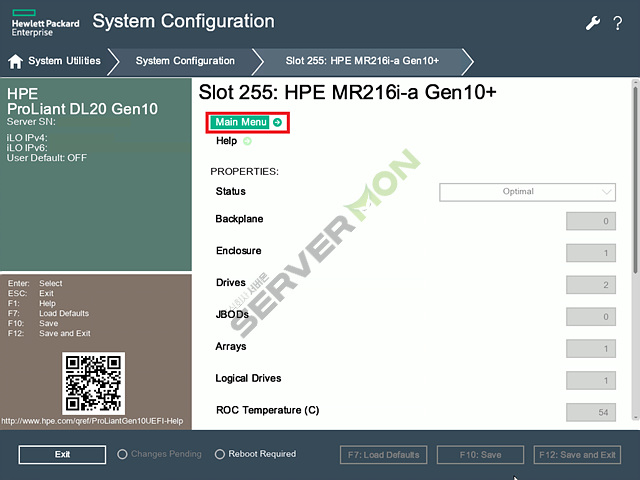Click the iLO IPv4: text
The width and height of the screenshot is (640, 480).
pos(27,138)
